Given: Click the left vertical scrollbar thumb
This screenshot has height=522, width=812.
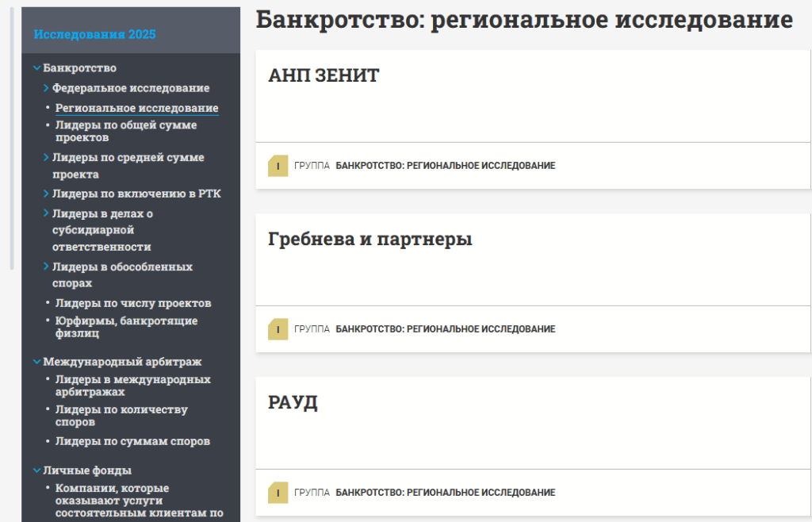Looking at the screenshot, I should click(x=12, y=139).
